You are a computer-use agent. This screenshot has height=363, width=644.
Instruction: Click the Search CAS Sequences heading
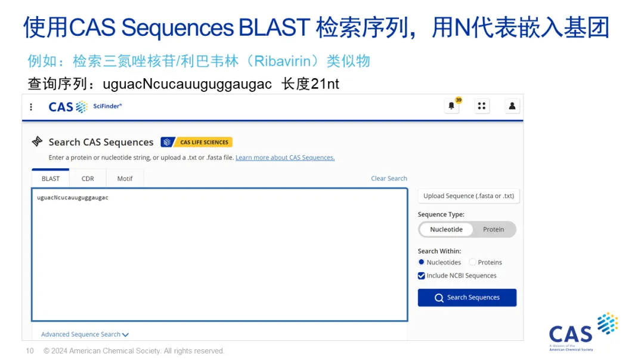coord(101,142)
